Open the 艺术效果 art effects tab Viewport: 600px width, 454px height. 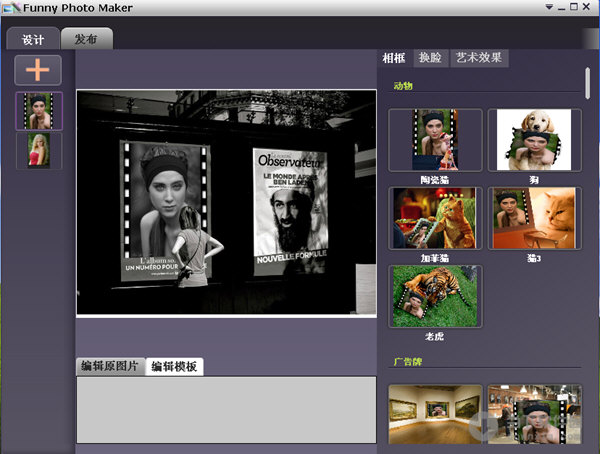click(479, 58)
